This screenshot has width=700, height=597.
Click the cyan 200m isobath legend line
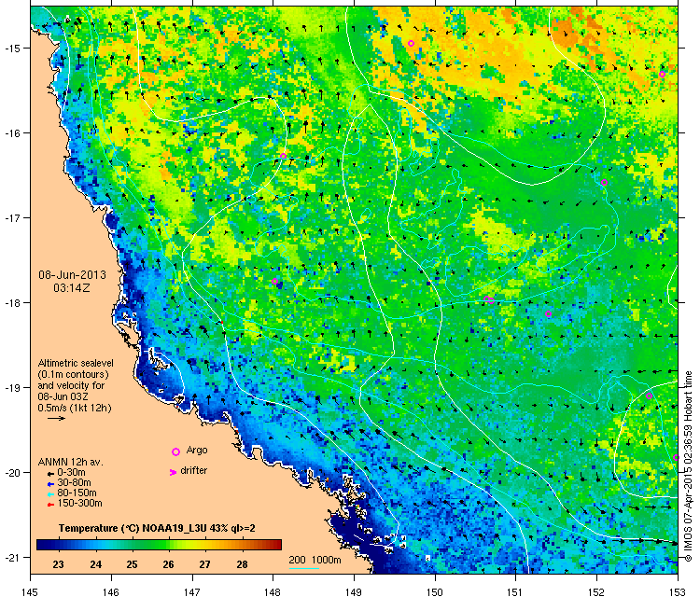pyautogui.click(x=304, y=568)
